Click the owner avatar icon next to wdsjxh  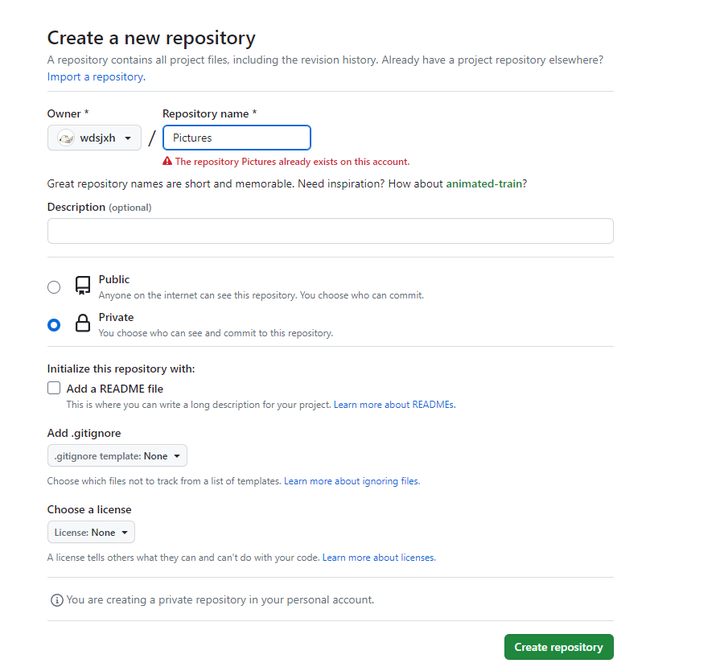coord(66,138)
